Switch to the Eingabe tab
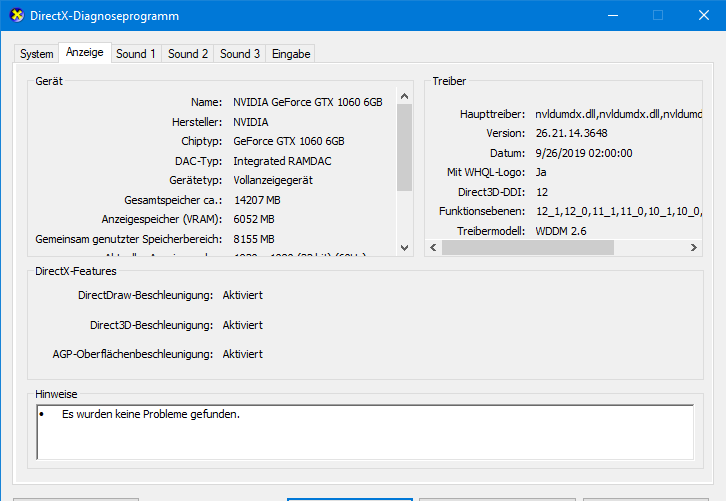726x501 pixels. [291, 54]
